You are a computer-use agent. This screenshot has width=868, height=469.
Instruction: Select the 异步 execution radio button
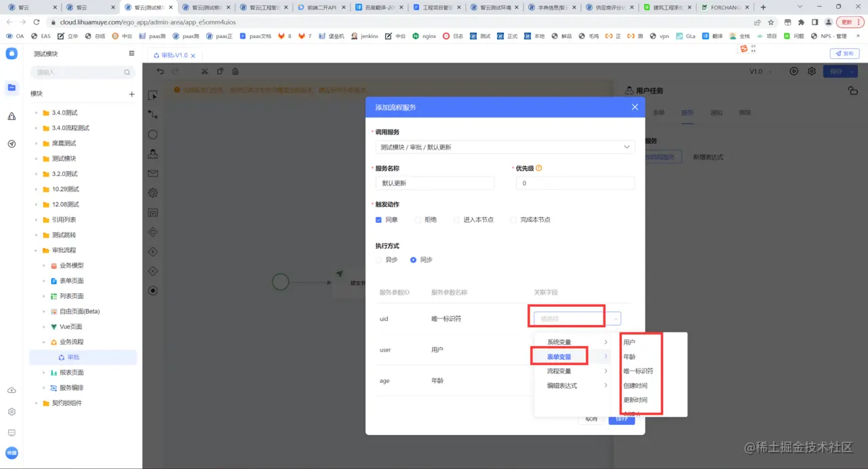point(378,260)
